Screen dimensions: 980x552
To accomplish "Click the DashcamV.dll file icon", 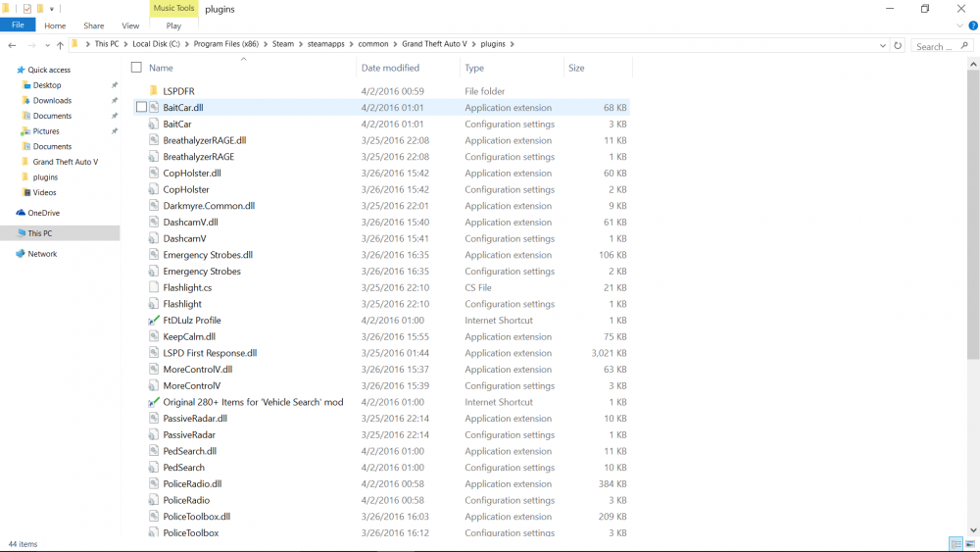I will tap(153, 222).
